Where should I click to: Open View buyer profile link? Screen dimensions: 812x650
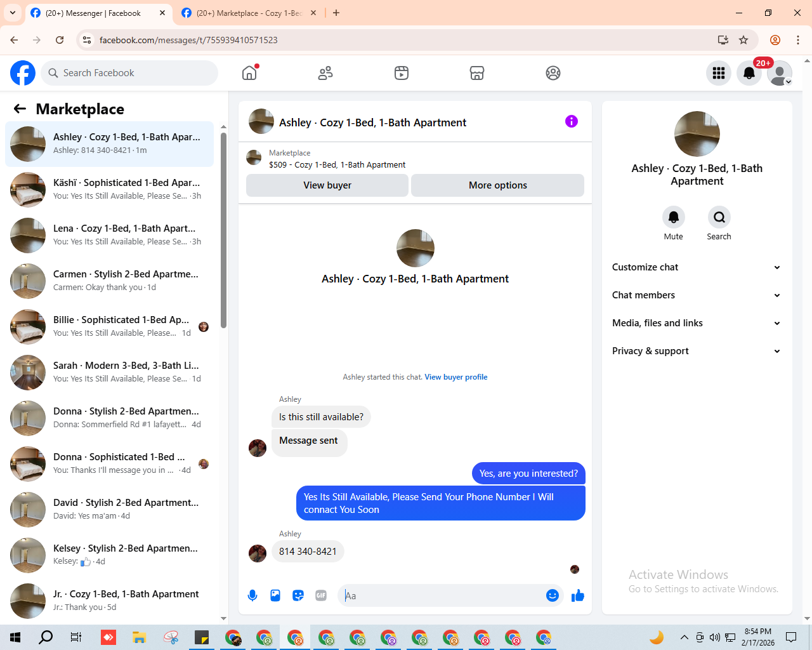click(456, 377)
